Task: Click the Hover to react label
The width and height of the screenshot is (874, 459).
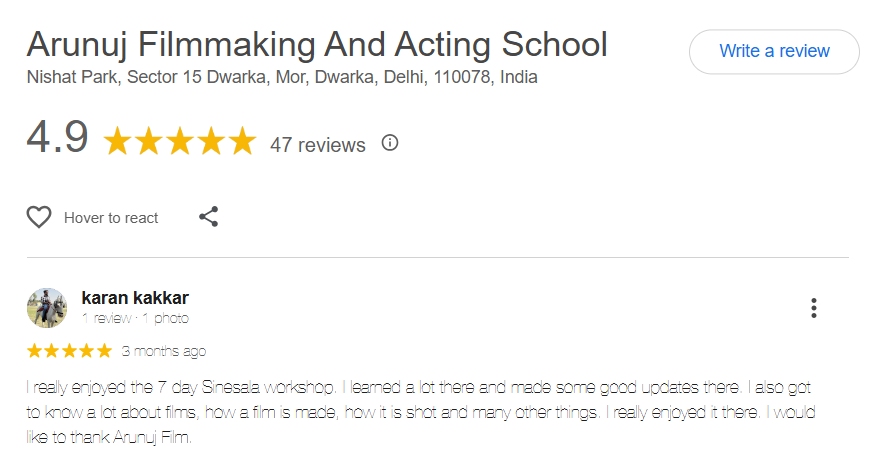Action: 111,218
